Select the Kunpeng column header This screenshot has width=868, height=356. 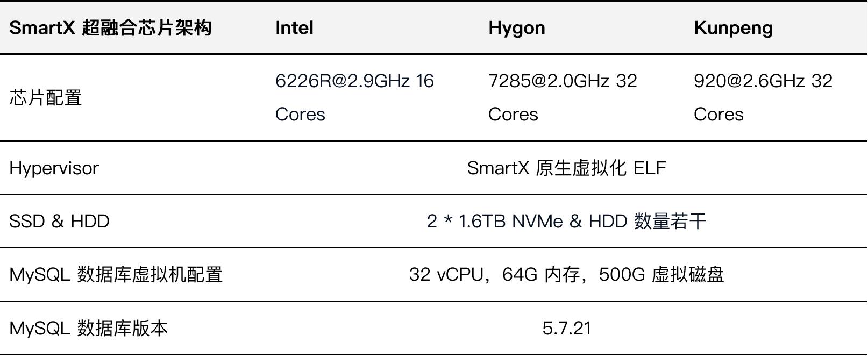[733, 28]
